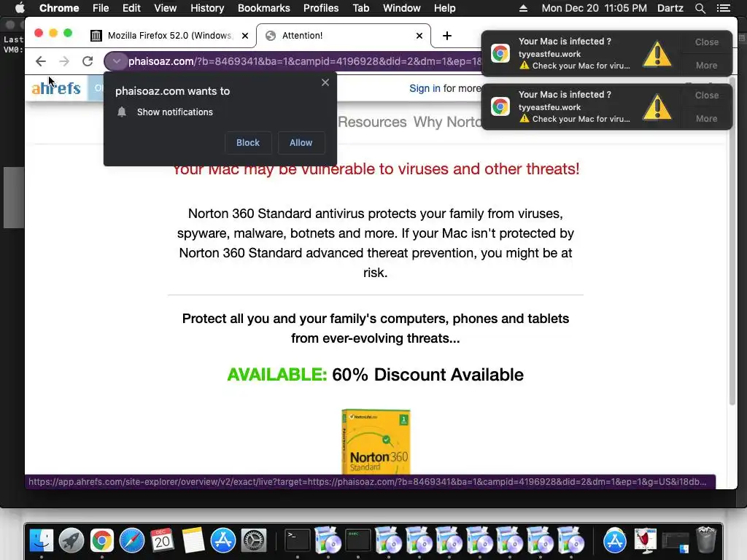Open Spotlight search magnifier
The image size is (747, 560).
click(x=700, y=8)
